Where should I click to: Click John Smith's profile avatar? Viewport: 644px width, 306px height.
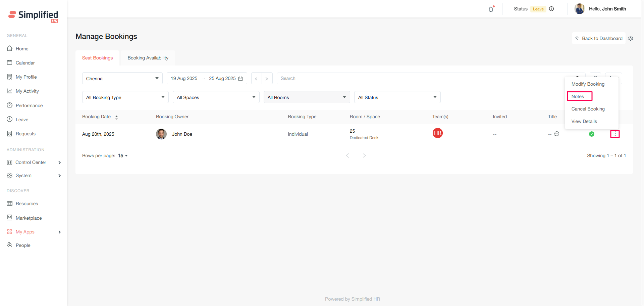click(x=579, y=9)
